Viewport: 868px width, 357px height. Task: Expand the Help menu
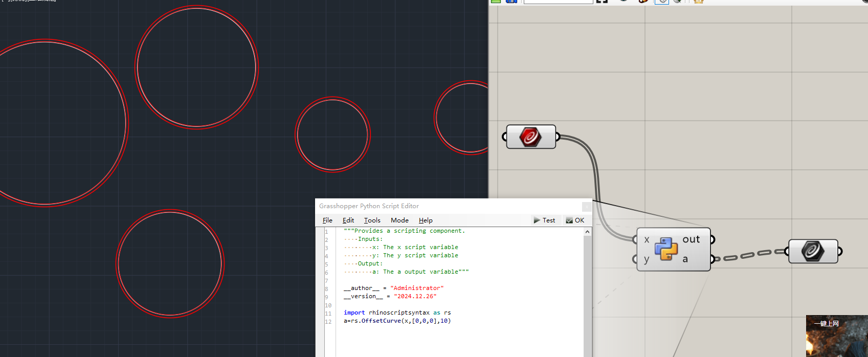click(x=426, y=220)
